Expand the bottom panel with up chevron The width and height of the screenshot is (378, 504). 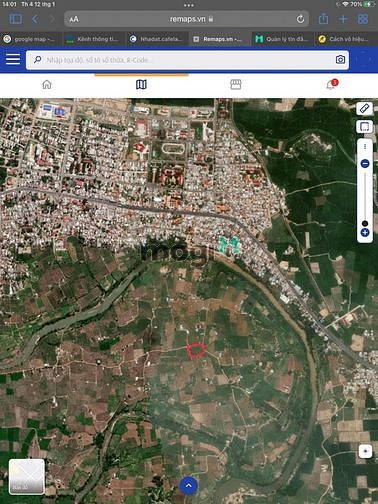[189, 486]
